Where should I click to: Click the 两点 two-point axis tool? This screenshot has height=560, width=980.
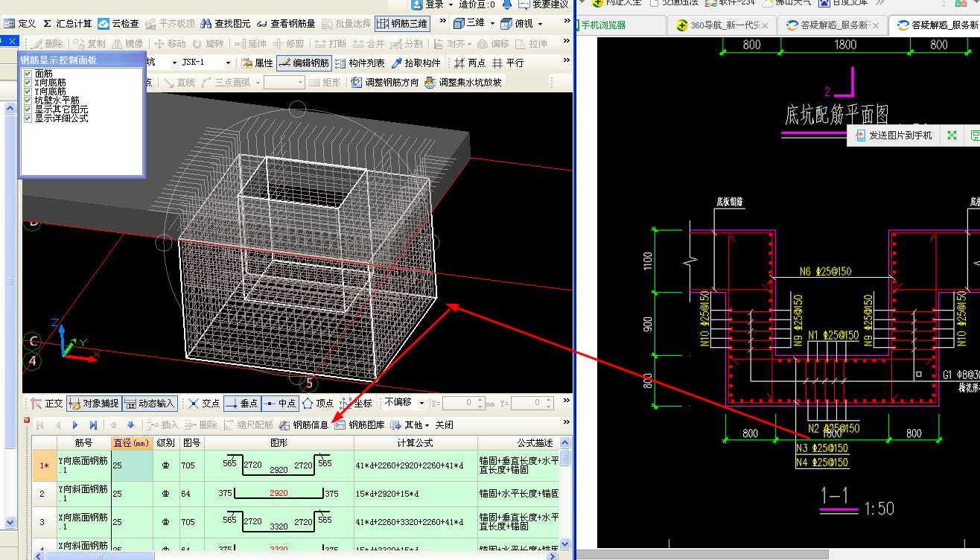tap(470, 63)
